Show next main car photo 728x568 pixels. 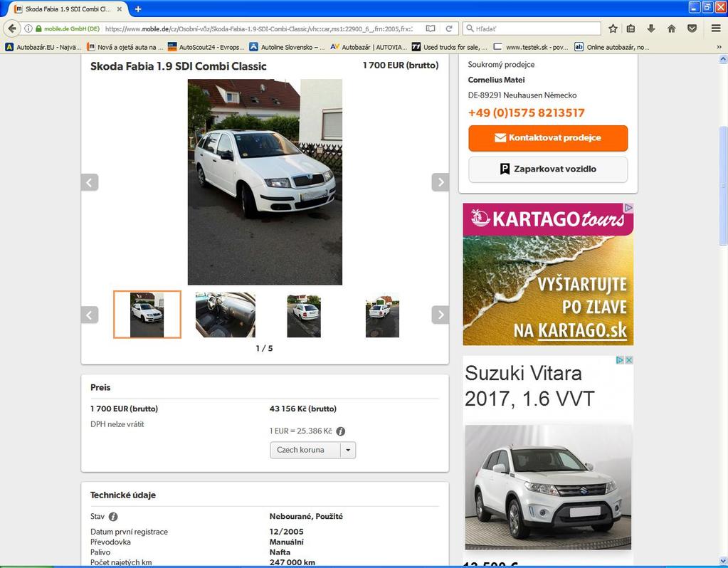(x=440, y=182)
